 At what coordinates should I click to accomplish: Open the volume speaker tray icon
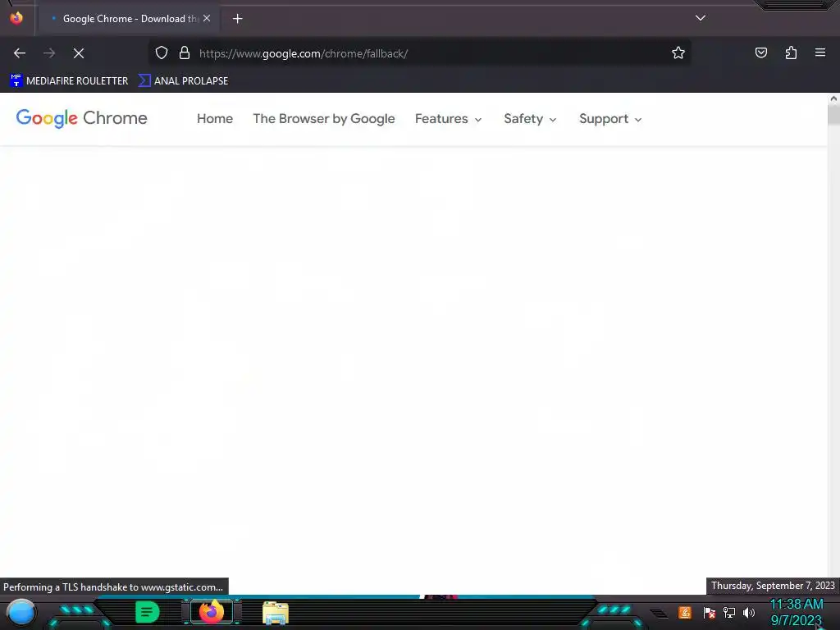point(749,612)
